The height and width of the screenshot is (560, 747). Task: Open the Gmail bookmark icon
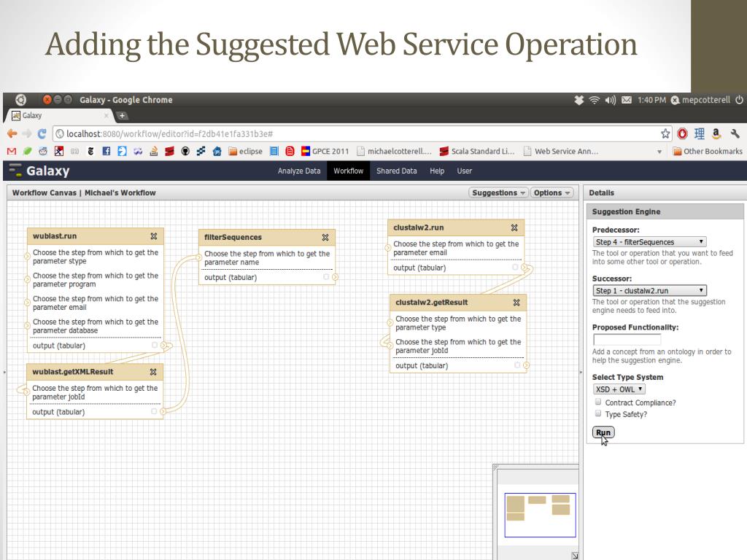[x=12, y=152]
